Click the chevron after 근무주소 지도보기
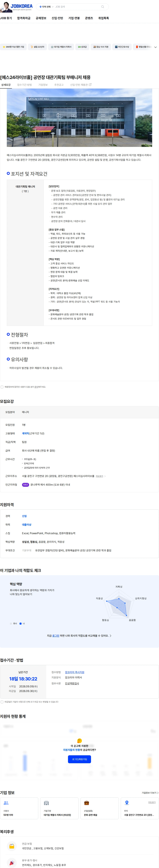The height and width of the screenshot is (868, 159). click(x=105, y=476)
